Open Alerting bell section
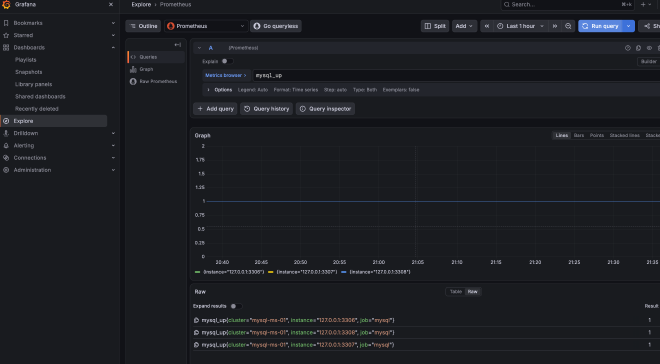 point(24,146)
